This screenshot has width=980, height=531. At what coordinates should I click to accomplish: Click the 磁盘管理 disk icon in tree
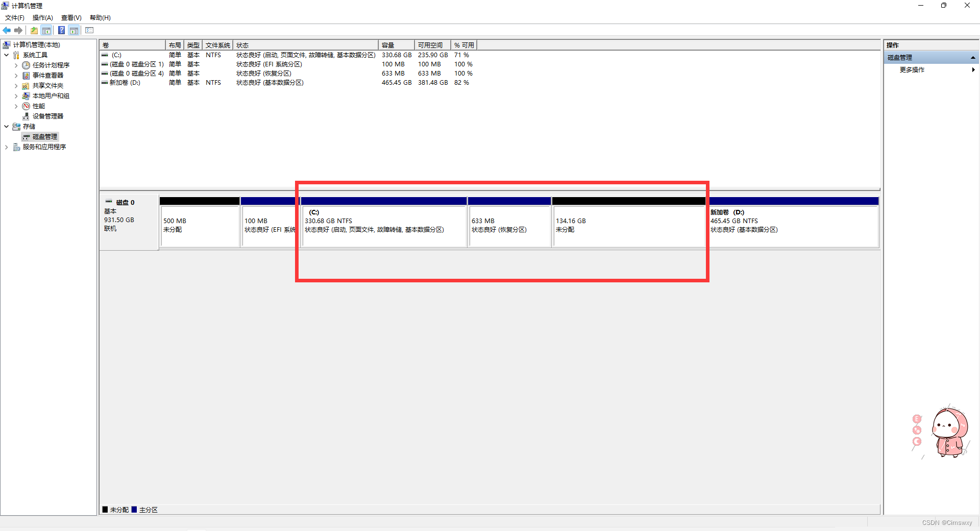[26, 137]
